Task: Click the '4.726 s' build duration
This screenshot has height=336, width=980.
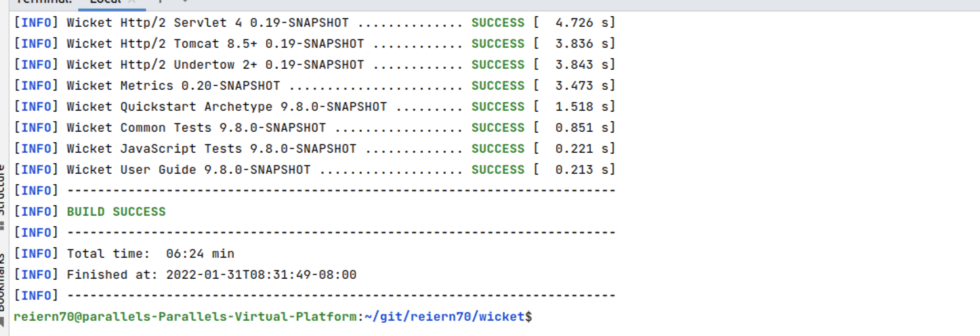Action: point(582,22)
